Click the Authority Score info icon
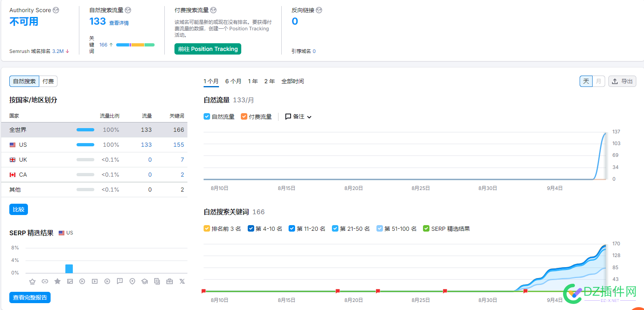Screen dimensions: 644x310 pyautogui.click(x=56, y=10)
